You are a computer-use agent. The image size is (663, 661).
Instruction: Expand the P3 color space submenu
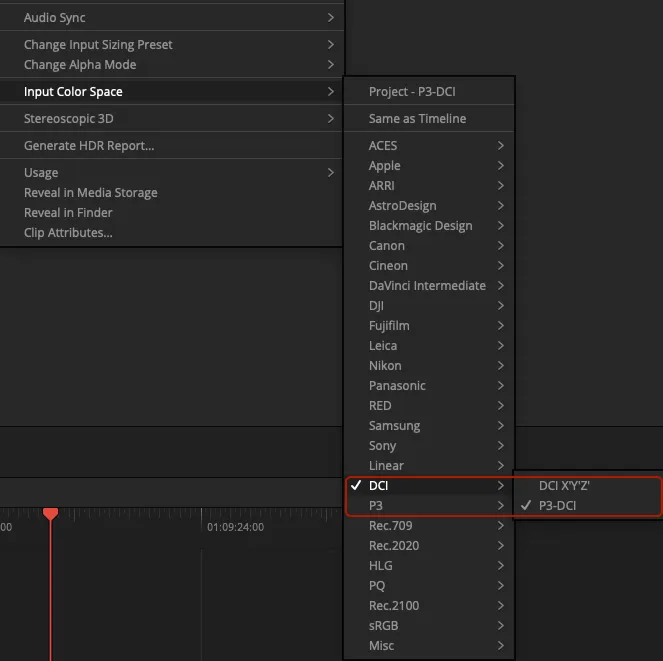(377, 506)
